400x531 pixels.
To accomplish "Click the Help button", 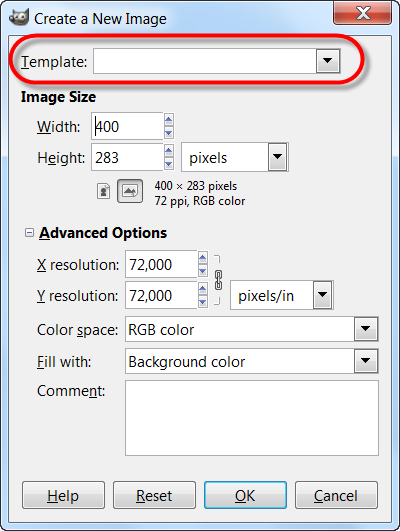I will (63, 495).
